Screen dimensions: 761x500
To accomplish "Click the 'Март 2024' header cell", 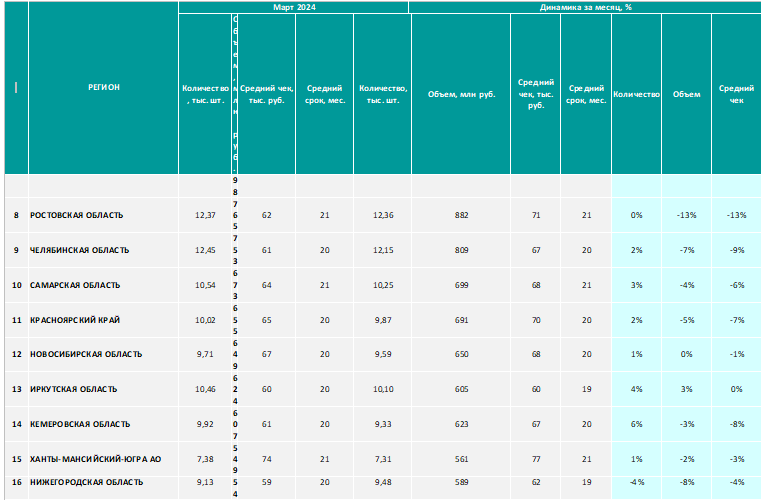I will click(x=294, y=7).
